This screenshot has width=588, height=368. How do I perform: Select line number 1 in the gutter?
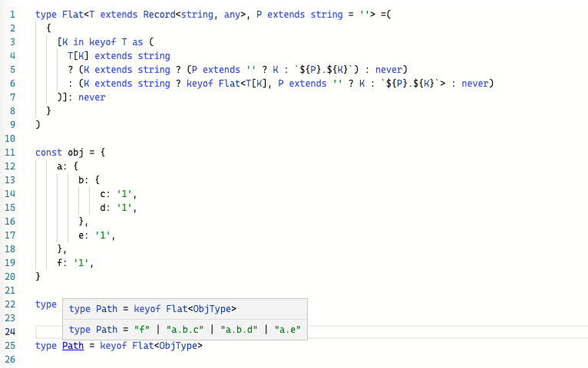(12, 15)
